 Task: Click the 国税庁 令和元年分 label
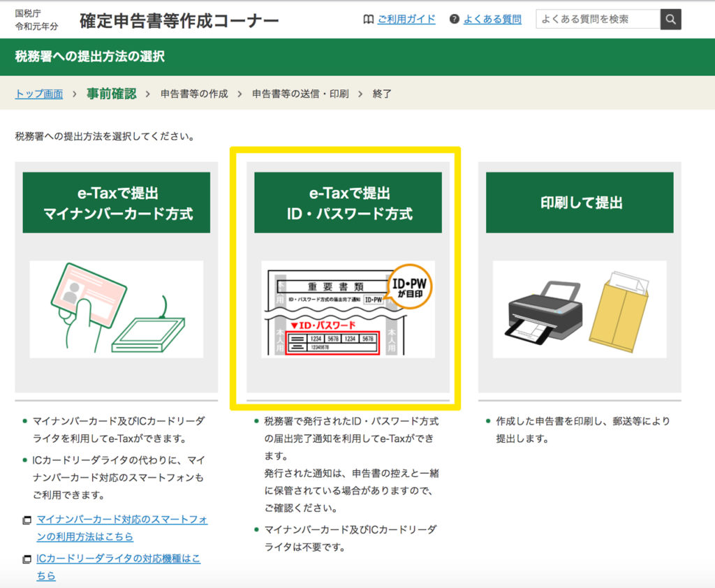coord(36,20)
